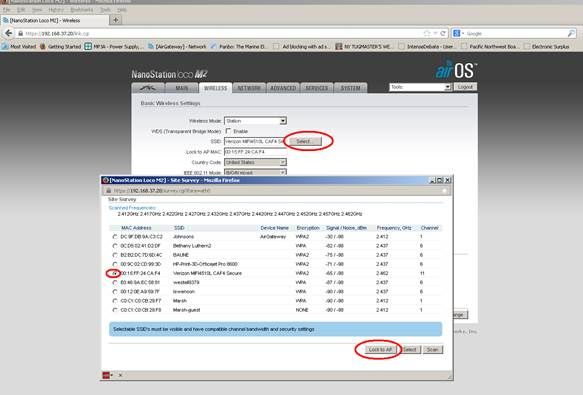583x395 pixels.
Task: Click the bookmark star icon in the address bar
Action: (x=427, y=33)
